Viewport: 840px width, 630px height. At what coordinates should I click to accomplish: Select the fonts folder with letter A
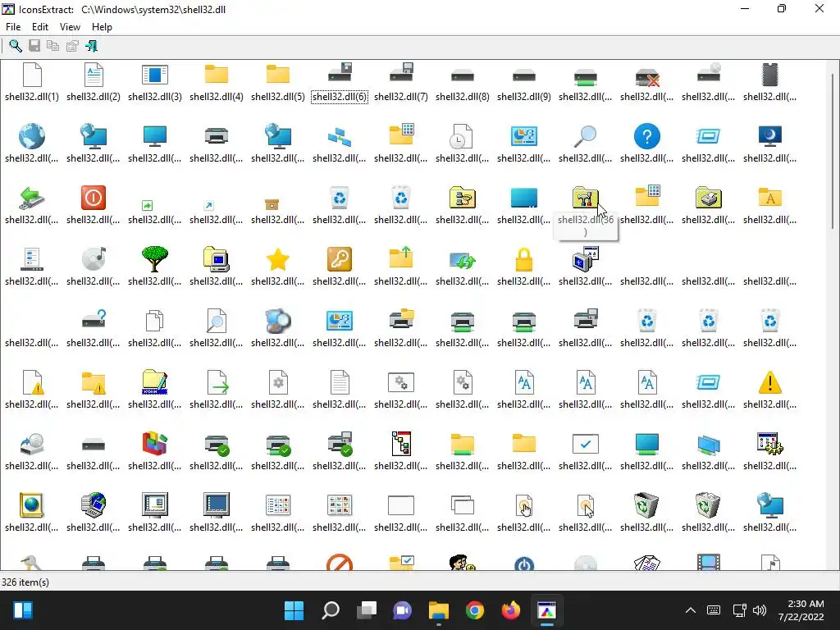tap(769, 198)
